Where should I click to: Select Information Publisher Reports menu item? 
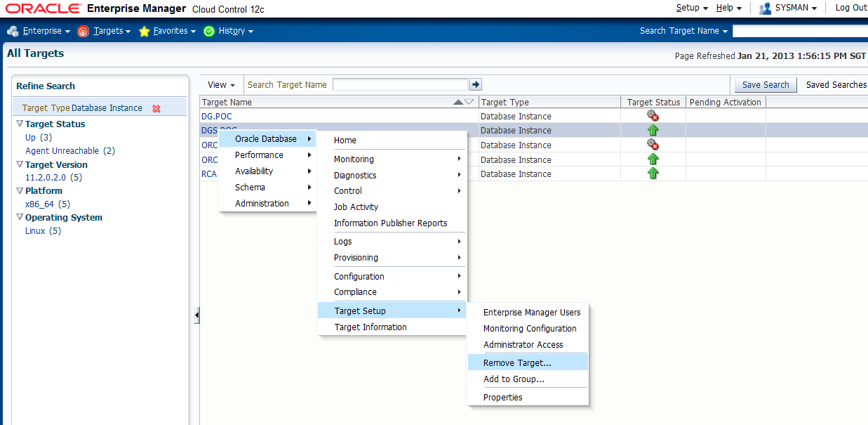(392, 223)
